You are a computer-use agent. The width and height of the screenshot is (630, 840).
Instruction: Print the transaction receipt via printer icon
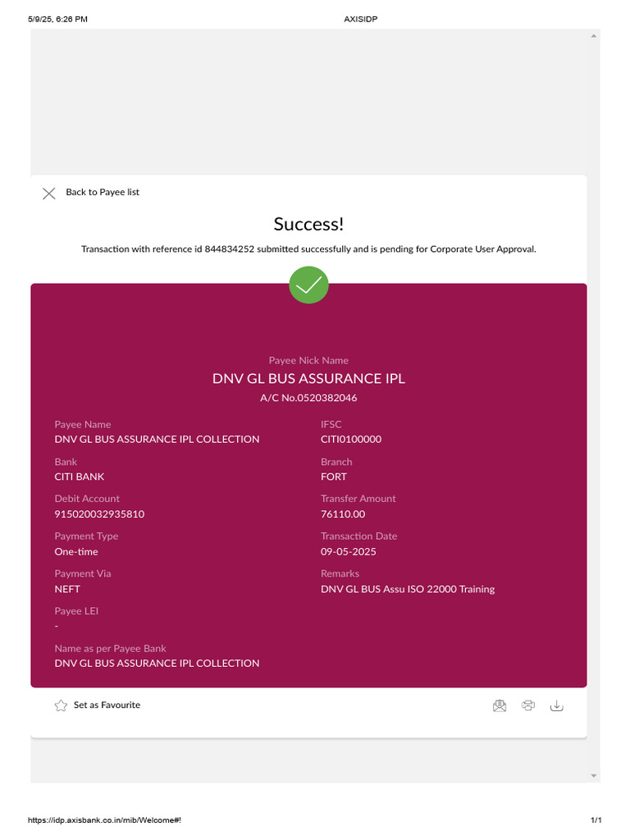tap(528, 705)
